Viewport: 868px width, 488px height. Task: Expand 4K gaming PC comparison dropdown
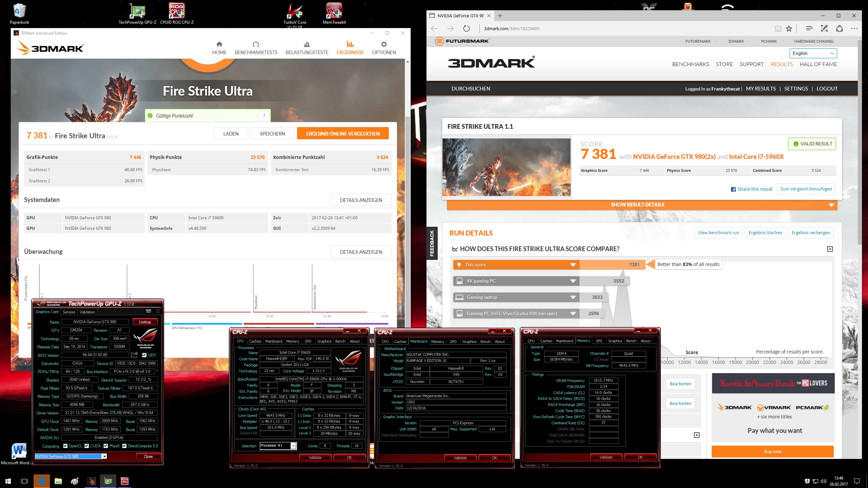[573, 281]
